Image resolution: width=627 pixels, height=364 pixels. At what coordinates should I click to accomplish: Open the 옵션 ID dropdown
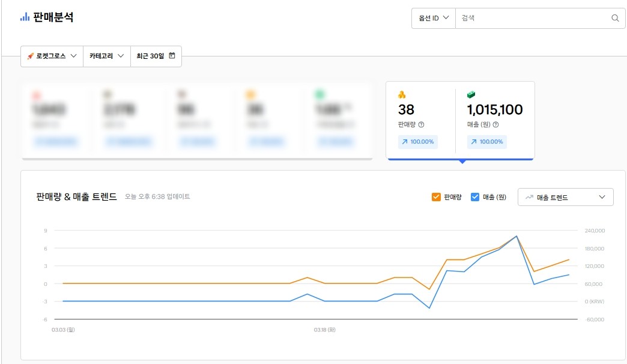pos(434,18)
